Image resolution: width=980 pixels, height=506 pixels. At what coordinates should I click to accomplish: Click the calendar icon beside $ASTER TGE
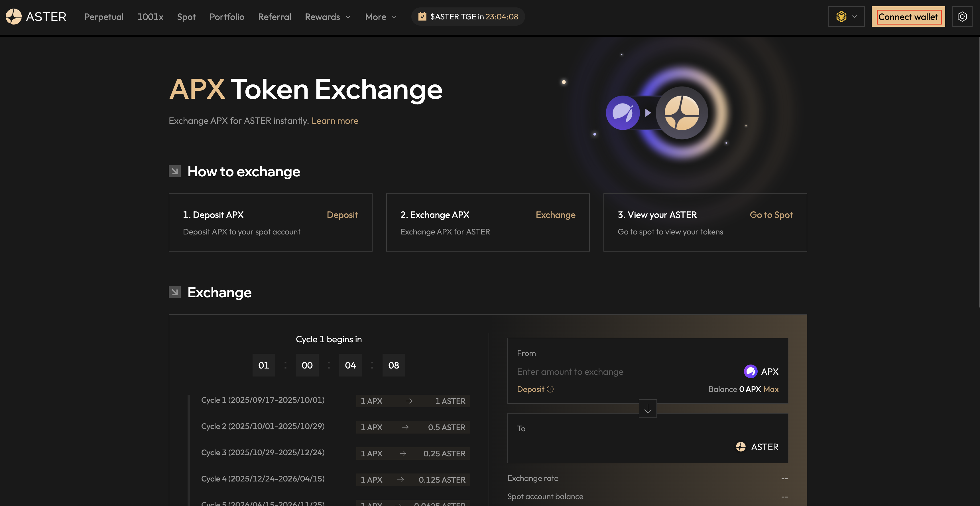coord(422,17)
